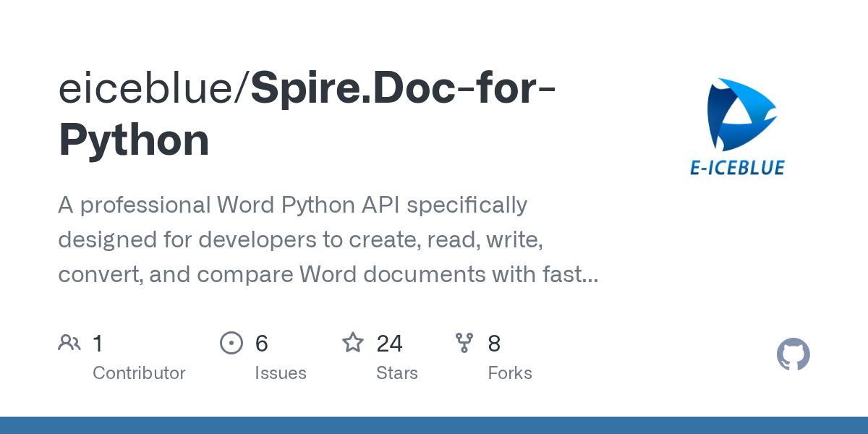The image size is (868, 434).
Task: Open the Spire.Doc-for-Python repository title
Action: [307, 114]
